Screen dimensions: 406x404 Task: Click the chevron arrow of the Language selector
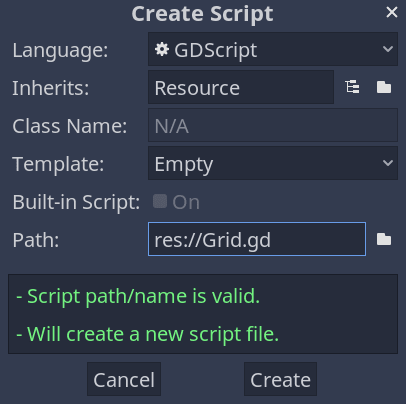pos(388,49)
